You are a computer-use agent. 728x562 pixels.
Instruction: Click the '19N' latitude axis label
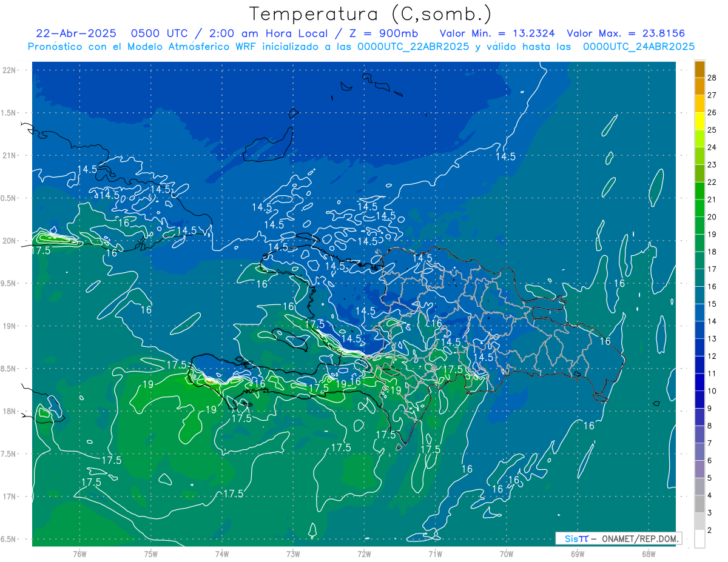(x=10, y=326)
